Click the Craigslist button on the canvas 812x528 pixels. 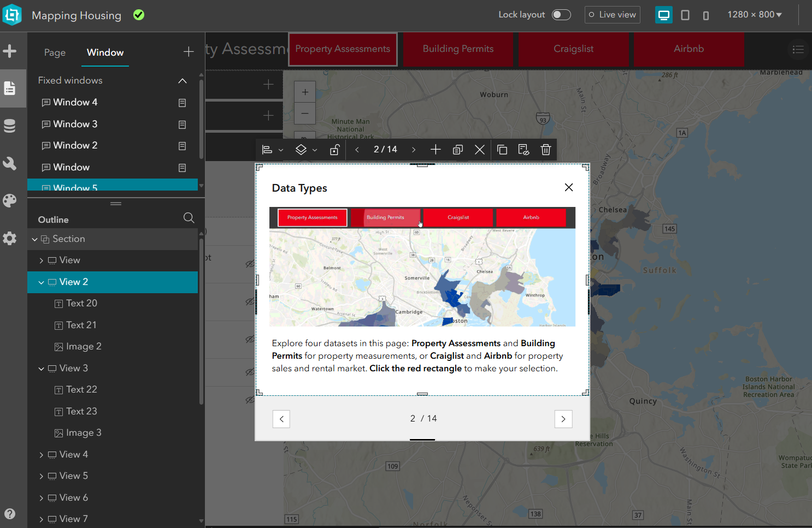[573, 49]
